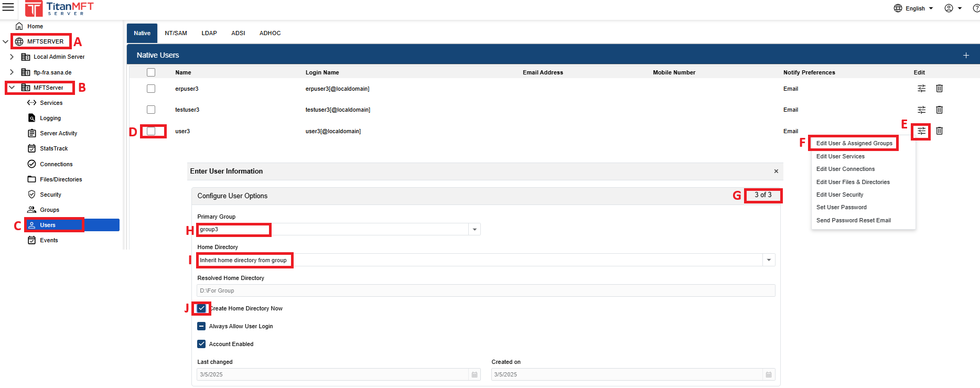Open Server Activity in the sidebar
Screen dimensions: 980x388
click(58, 133)
